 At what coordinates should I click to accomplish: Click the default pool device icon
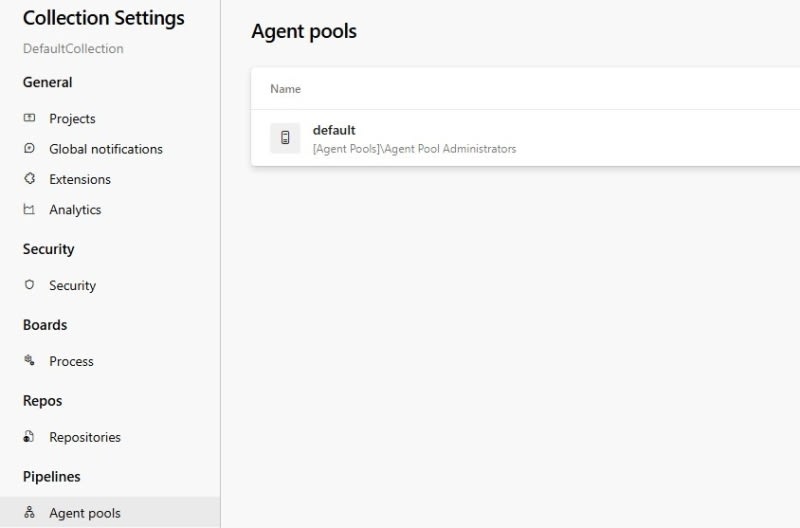tap(285, 138)
